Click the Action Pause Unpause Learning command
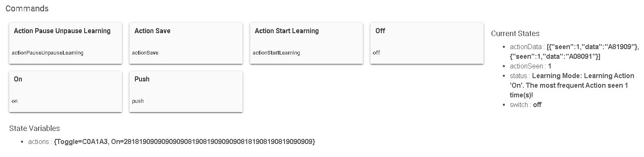Screen dimensions: 644x157 pos(66,43)
